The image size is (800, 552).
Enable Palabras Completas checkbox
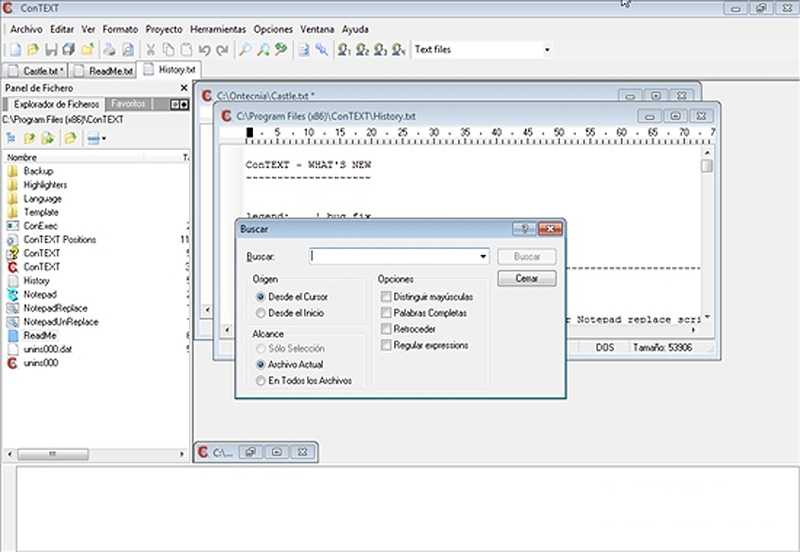386,313
